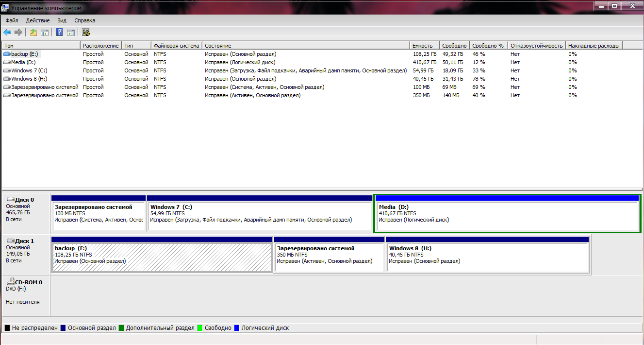
Task: Click the Back arrow in toolbar
Action: coord(7,33)
